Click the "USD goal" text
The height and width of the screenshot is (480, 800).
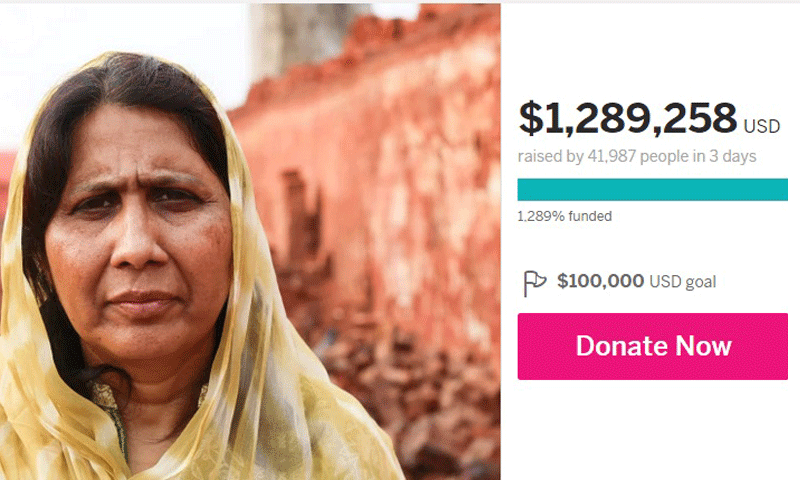(683, 282)
